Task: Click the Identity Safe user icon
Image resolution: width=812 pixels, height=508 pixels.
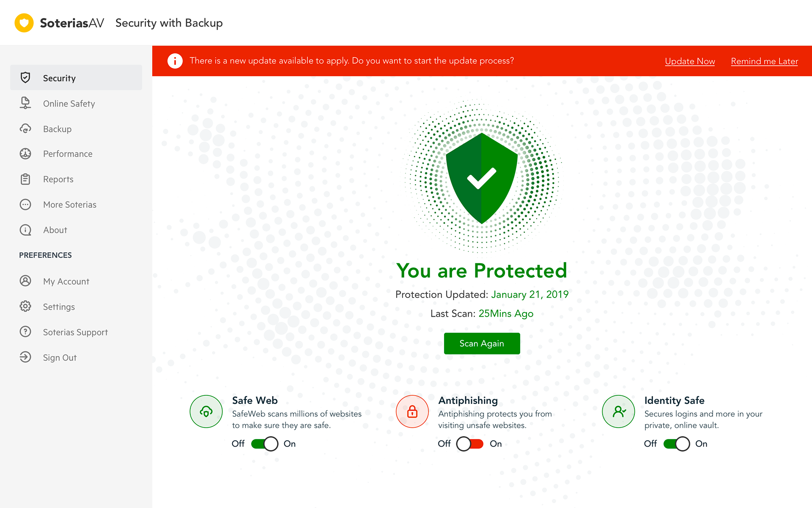Action: tap(618, 411)
